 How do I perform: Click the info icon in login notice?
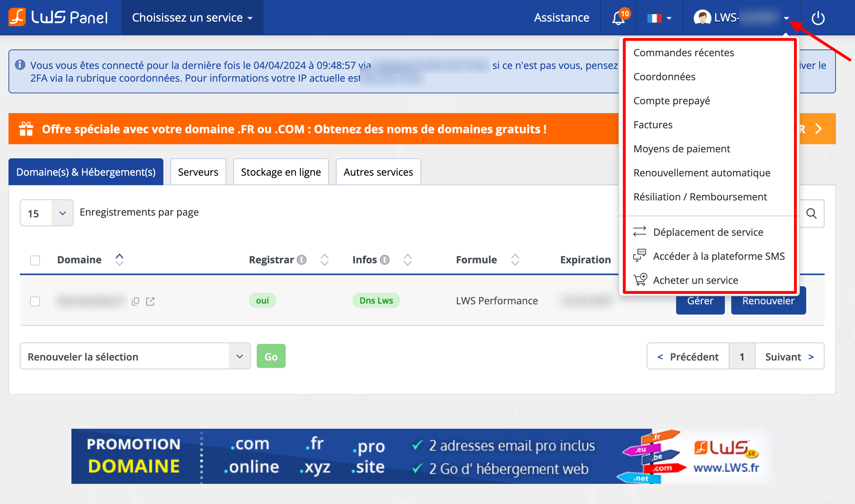[20, 65]
